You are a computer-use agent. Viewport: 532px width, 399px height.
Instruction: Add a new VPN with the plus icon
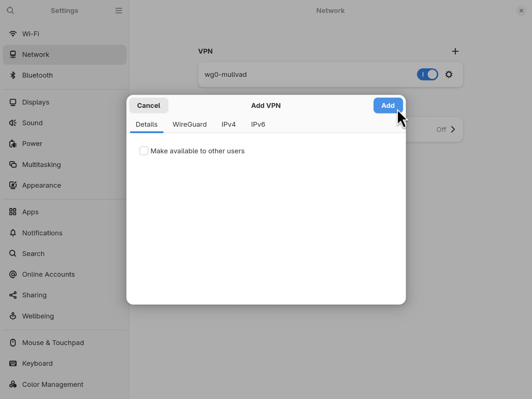tap(455, 51)
